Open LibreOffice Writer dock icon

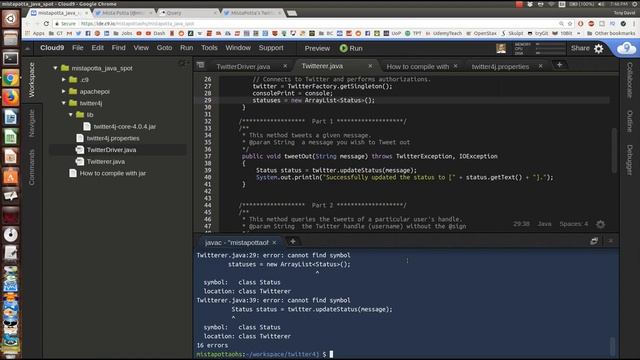[x=11, y=118]
